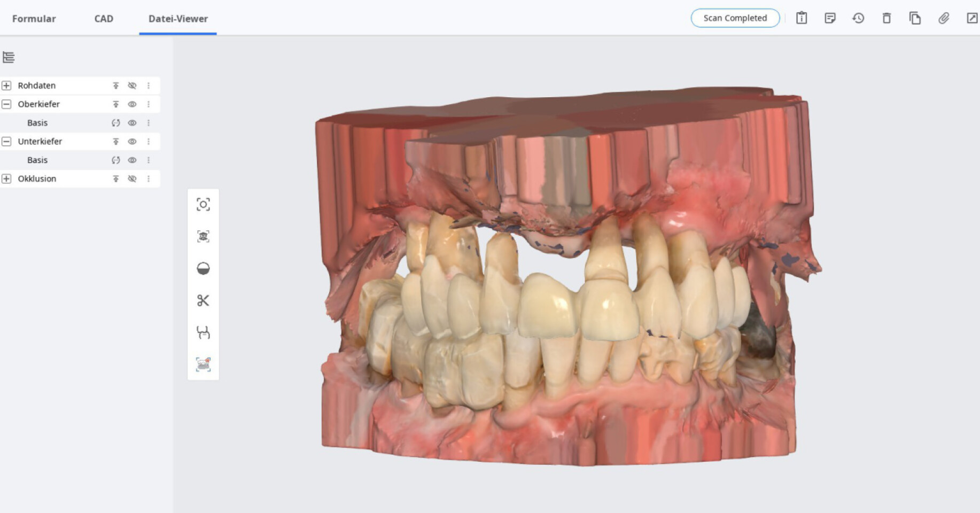
Task: Click the scissors trim tool
Action: point(203,300)
